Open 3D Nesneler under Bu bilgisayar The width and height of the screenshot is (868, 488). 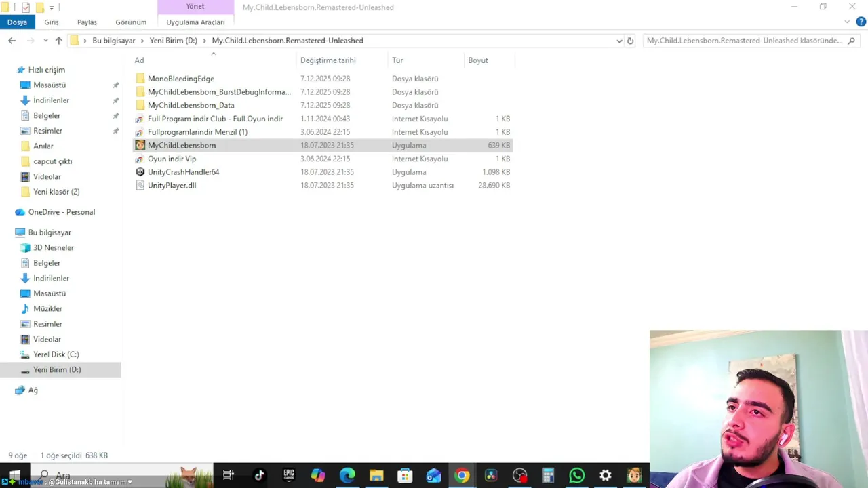[x=53, y=248]
